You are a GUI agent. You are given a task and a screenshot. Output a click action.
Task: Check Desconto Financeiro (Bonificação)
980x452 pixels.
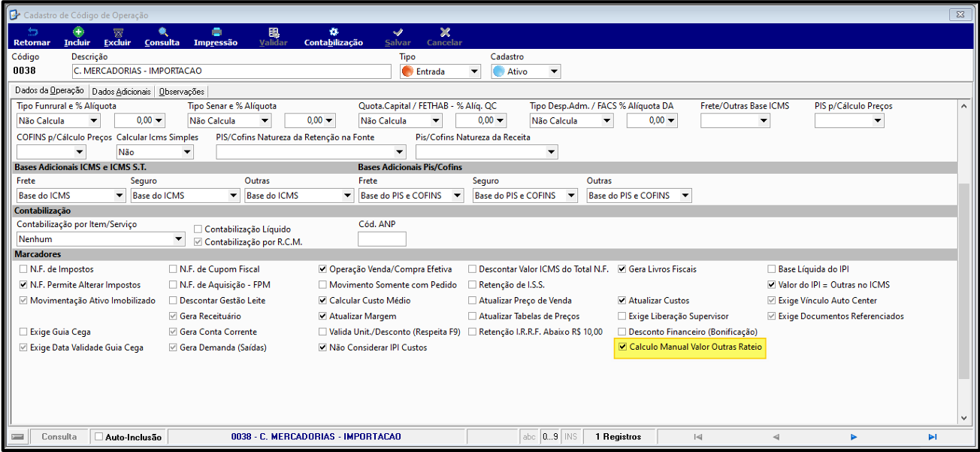(622, 332)
